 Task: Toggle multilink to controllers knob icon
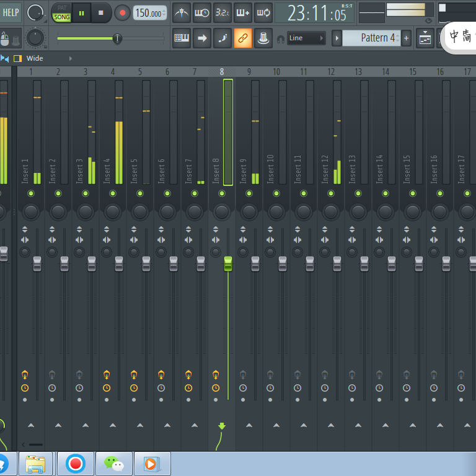(x=263, y=38)
